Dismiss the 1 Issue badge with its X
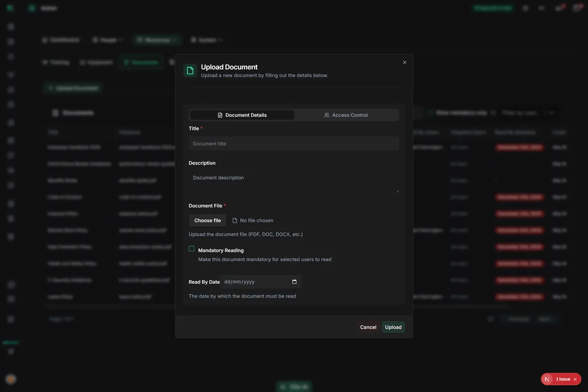The image size is (588, 392). (575, 379)
